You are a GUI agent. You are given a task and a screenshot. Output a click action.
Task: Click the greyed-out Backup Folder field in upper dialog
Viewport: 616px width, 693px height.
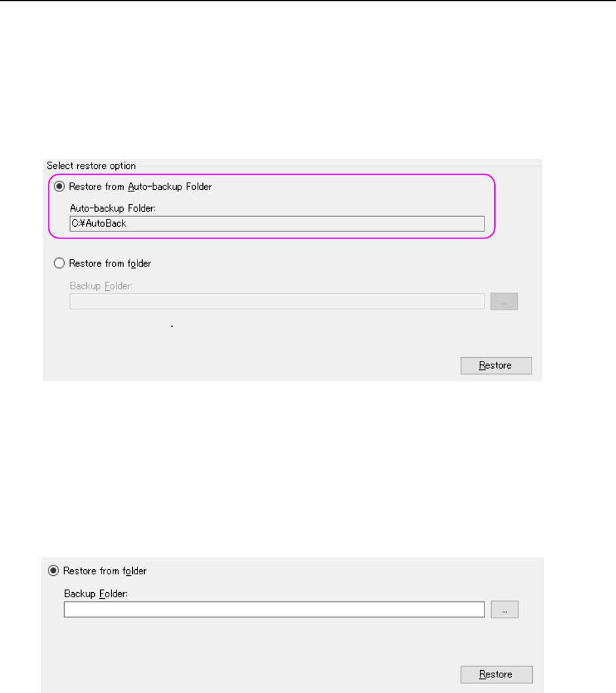click(x=276, y=301)
